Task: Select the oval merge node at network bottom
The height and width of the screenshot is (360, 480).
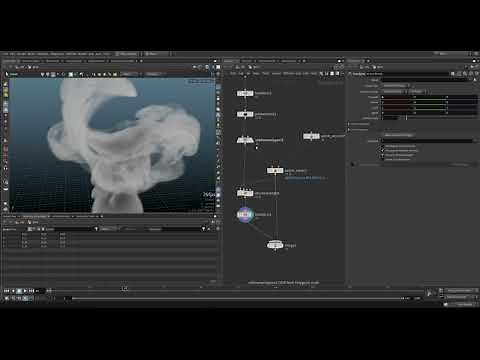Action: click(x=275, y=245)
